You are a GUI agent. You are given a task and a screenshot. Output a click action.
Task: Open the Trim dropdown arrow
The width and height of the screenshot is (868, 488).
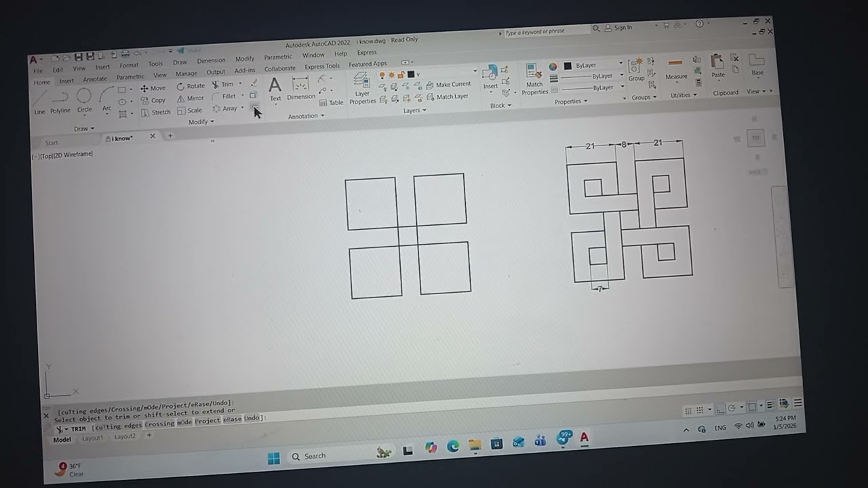[x=240, y=84]
